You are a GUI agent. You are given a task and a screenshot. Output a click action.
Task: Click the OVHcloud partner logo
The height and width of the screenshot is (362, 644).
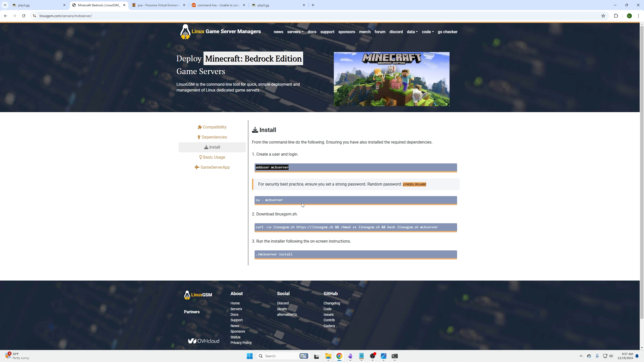pos(204,341)
